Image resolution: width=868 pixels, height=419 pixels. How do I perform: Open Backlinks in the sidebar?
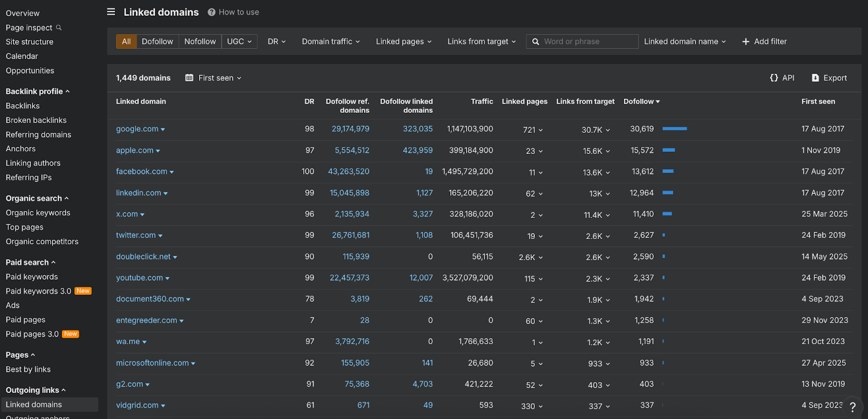pos(23,106)
